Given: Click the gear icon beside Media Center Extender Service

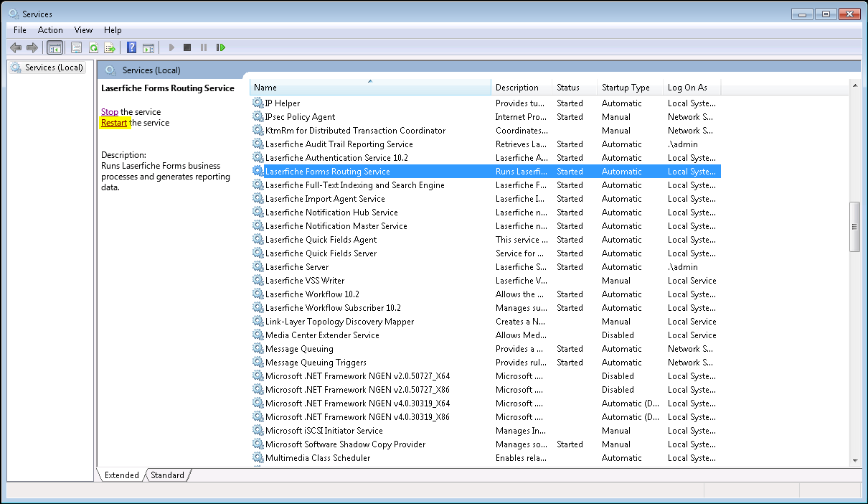Looking at the screenshot, I should (258, 335).
